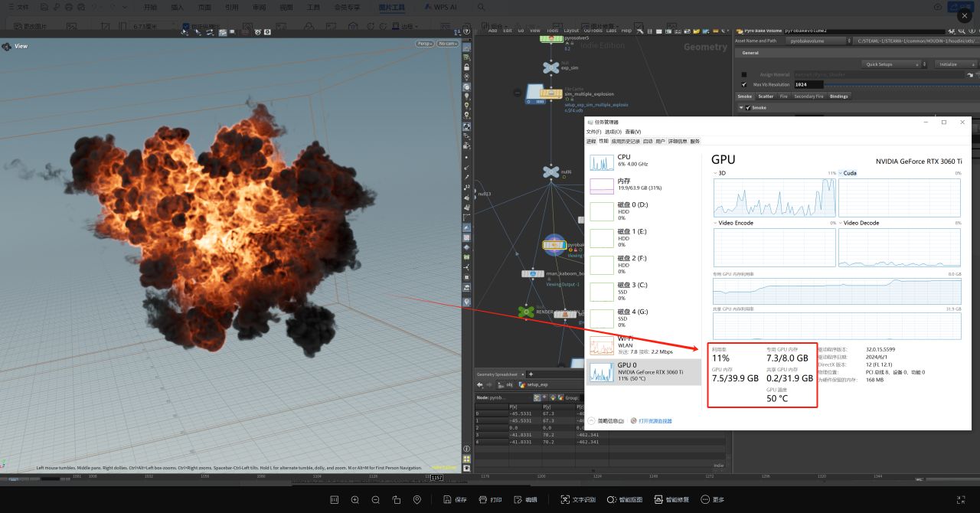Open the 智能修复 smart repair tool
The height and width of the screenshot is (513, 980).
pyautogui.click(x=671, y=499)
